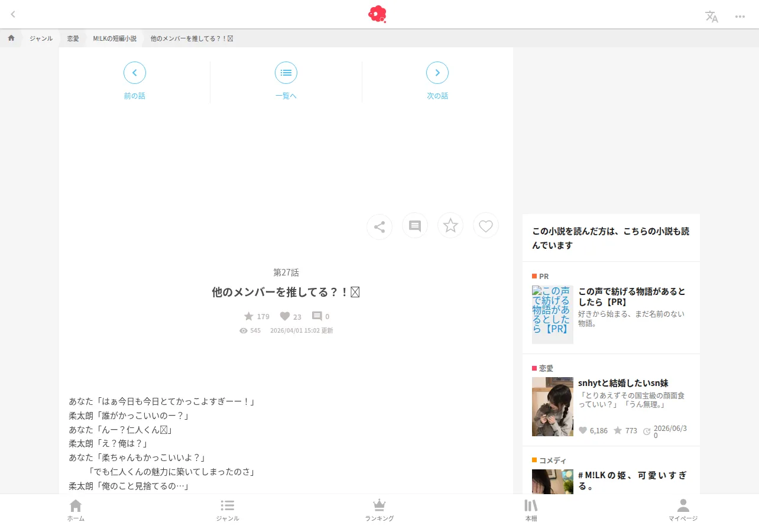
Task: Click the 恋愛 category tag in sidebar
Action: pyautogui.click(x=543, y=368)
